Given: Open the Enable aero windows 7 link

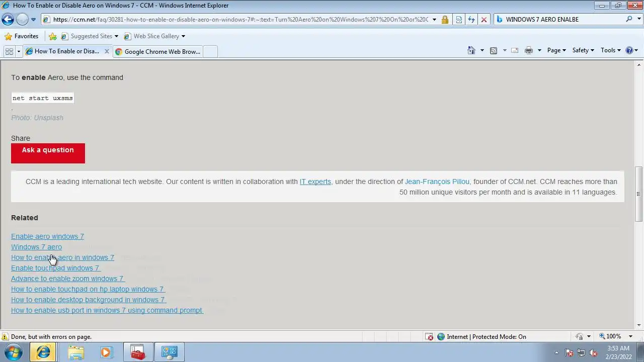Looking at the screenshot, I should pyautogui.click(x=47, y=236).
